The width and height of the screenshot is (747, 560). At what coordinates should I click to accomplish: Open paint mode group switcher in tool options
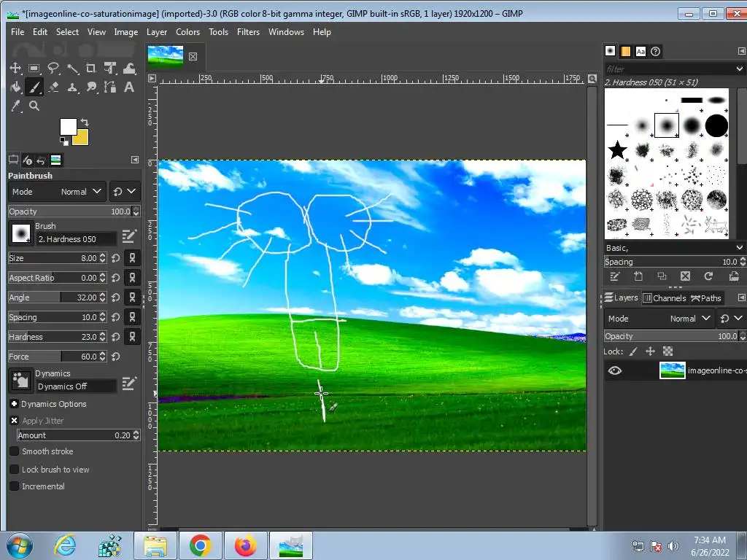(x=125, y=192)
